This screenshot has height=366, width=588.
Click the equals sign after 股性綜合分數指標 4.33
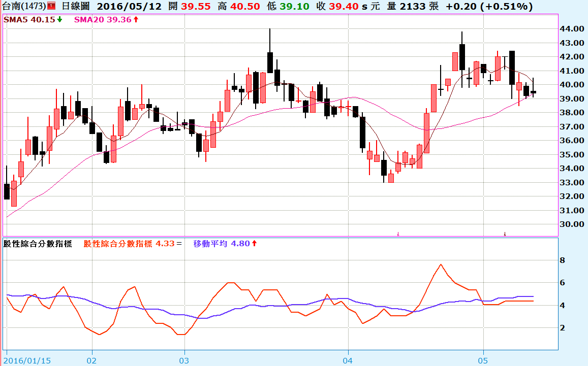[179, 244]
